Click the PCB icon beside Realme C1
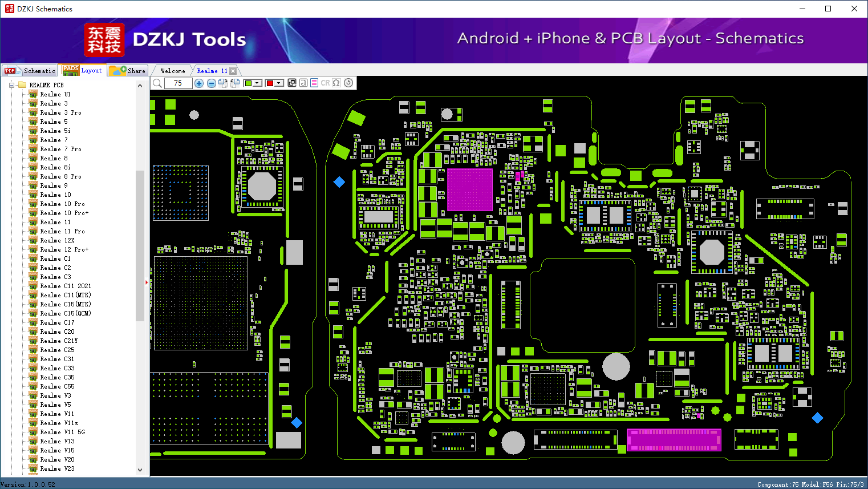Viewport: 868px width, 489px height. pos(33,258)
